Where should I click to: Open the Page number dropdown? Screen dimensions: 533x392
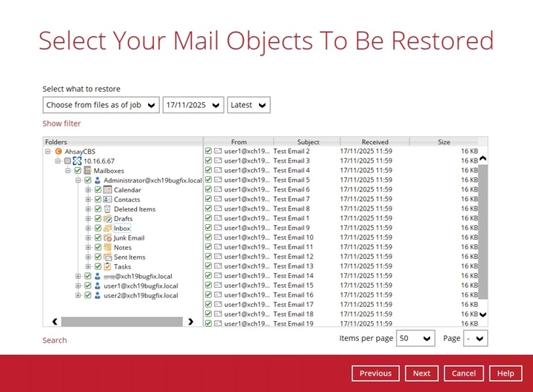(x=475, y=338)
